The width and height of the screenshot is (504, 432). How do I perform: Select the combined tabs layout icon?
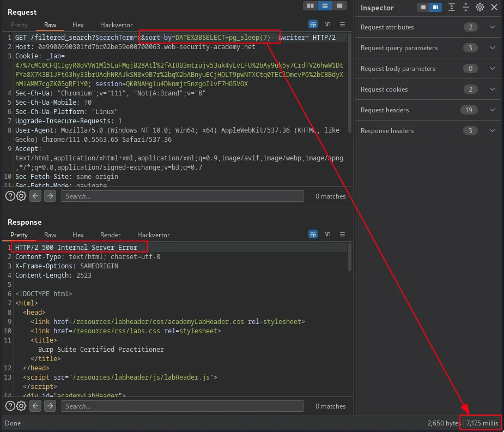pos(339,6)
